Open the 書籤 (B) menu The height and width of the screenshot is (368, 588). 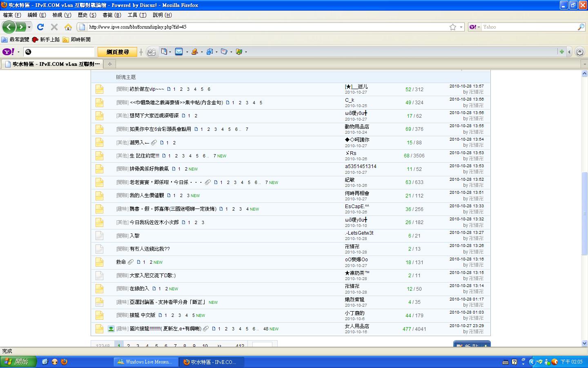coord(112,15)
